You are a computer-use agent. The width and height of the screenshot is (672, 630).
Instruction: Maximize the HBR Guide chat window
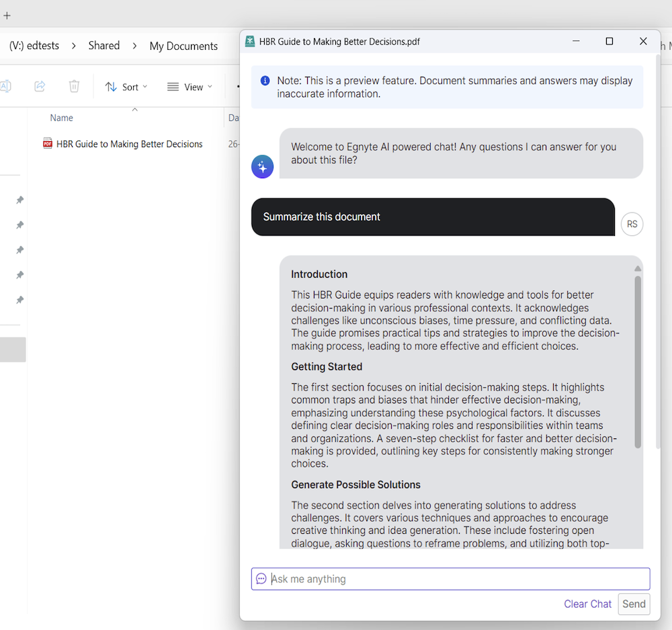coord(609,41)
